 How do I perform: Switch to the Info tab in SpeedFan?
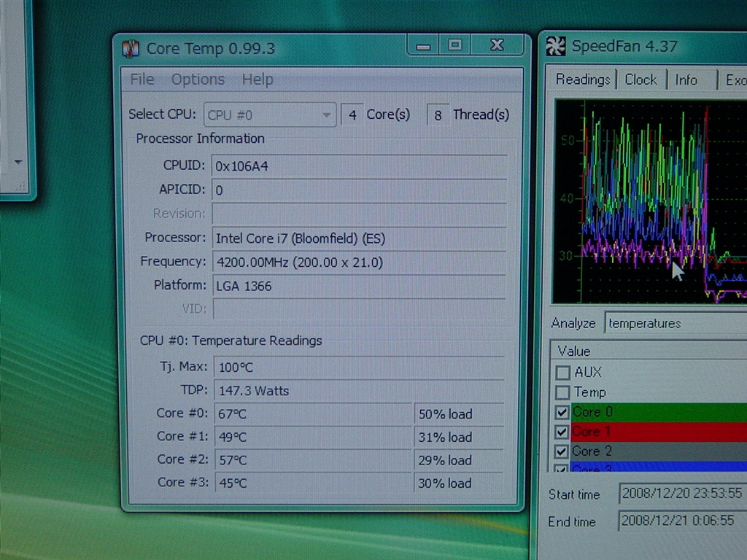686,79
